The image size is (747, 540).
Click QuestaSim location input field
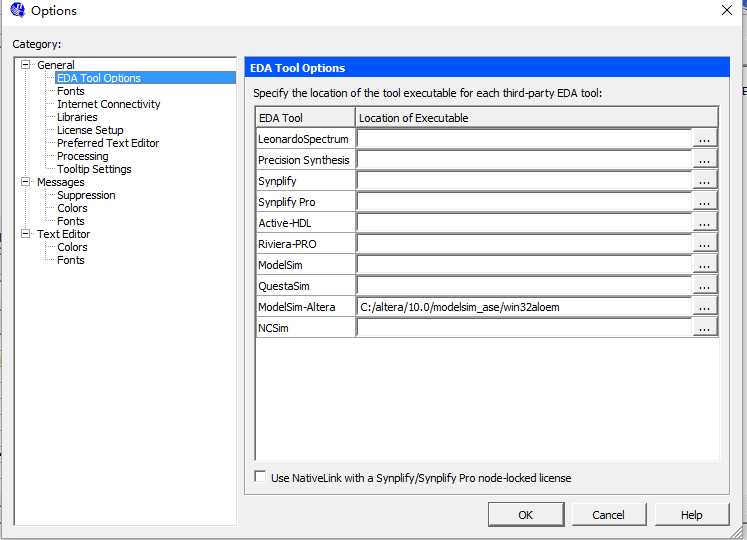524,286
